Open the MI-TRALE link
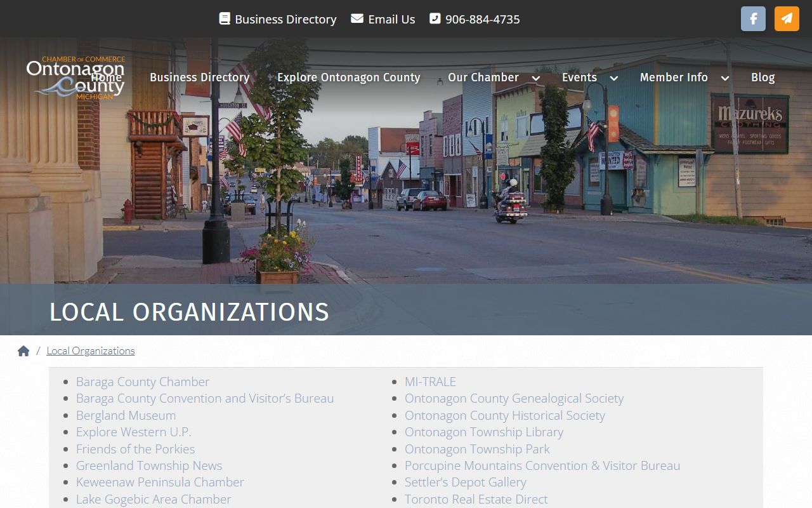Image resolution: width=812 pixels, height=508 pixels. pyautogui.click(x=430, y=382)
